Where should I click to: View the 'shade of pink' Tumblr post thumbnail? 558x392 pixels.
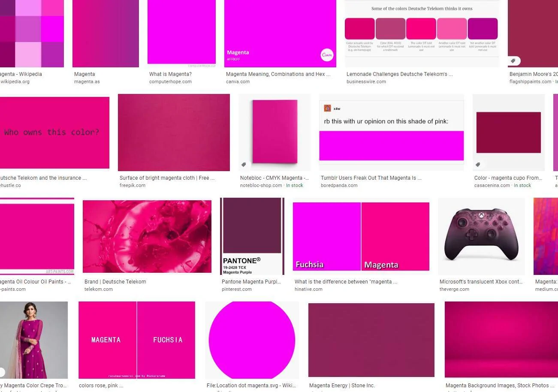coord(391,133)
